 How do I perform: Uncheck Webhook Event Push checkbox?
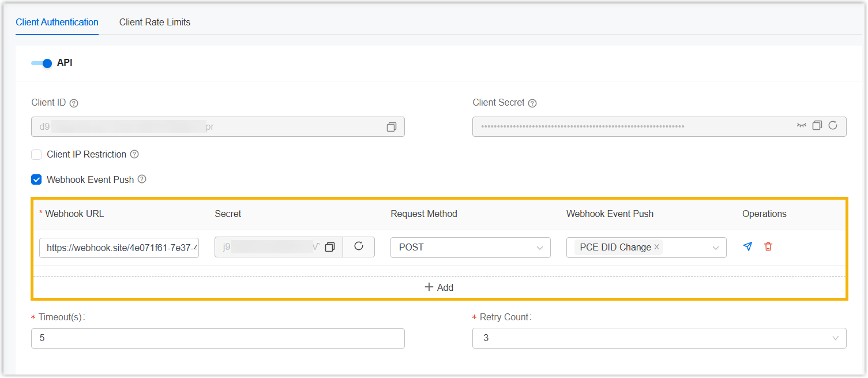[x=36, y=179]
